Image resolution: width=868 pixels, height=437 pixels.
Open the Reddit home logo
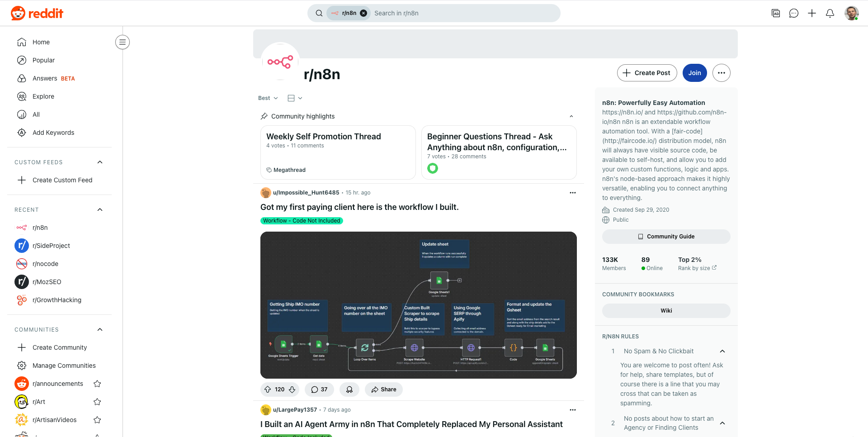pyautogui.click(x=37, y=13)
